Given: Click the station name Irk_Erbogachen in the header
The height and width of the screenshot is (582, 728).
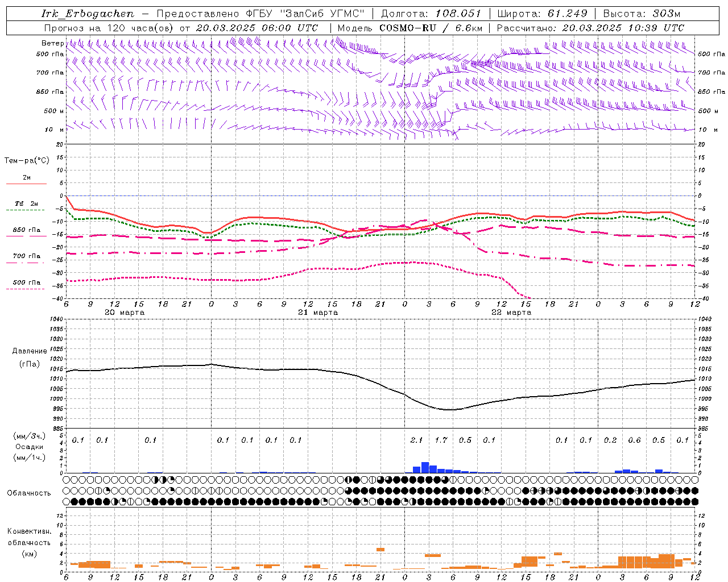Looking at the screenshot, I should tap(88, 14).
